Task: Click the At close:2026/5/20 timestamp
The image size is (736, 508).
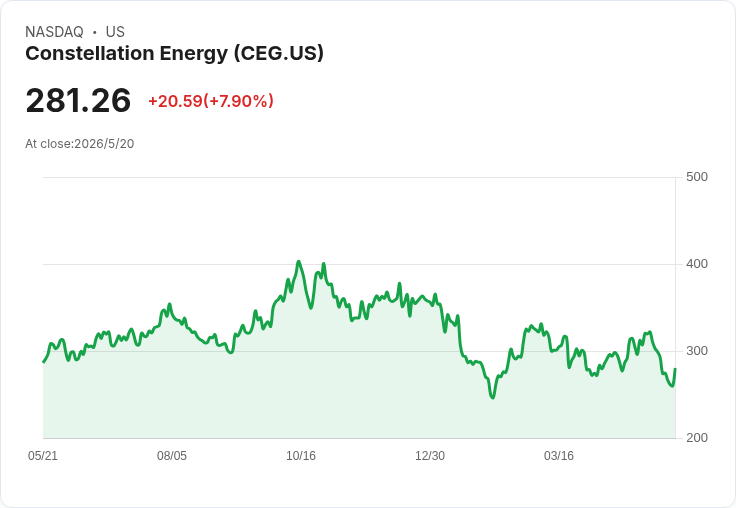Action: [x=80, y=144]
